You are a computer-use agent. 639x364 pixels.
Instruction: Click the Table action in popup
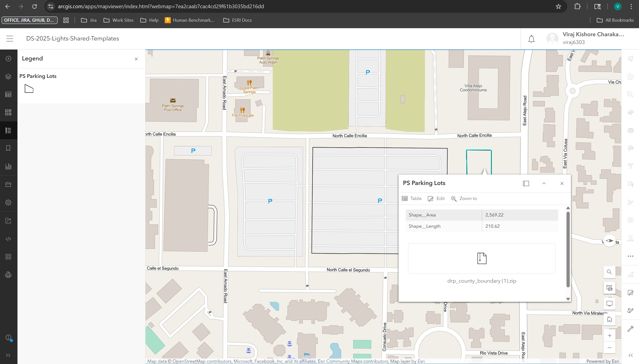412,198
